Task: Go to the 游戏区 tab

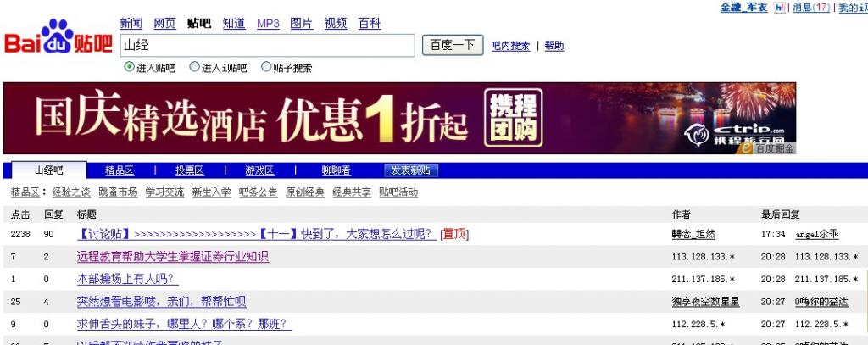Action: click(x=259, y=170)
